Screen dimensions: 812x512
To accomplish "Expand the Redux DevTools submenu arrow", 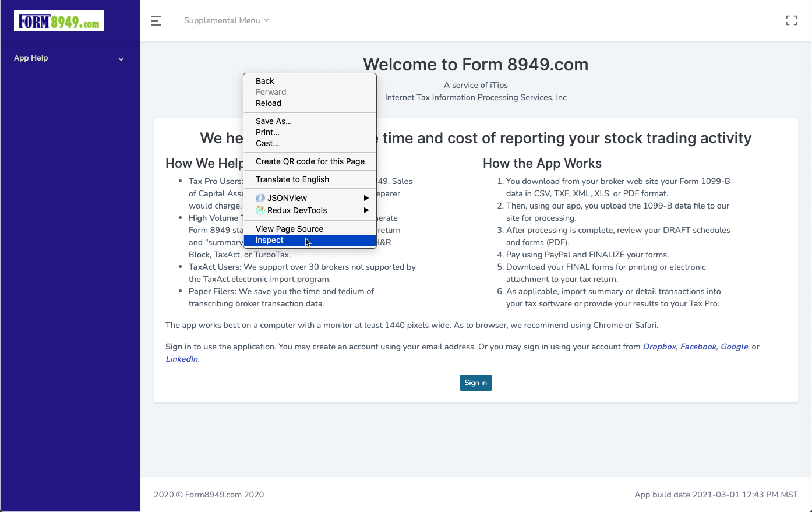I will 366,210.
